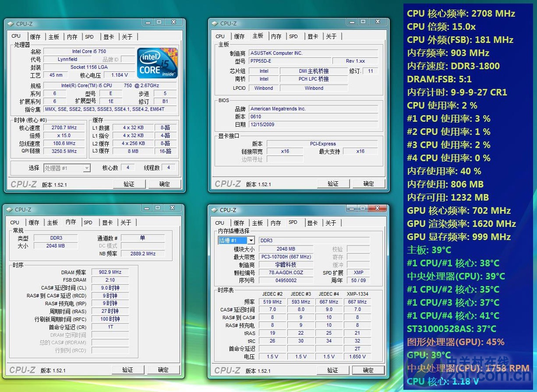Expand the 处理器 #1 selection dropdown
The height and width of the screenshot is (392, 537).
[87, 168]
